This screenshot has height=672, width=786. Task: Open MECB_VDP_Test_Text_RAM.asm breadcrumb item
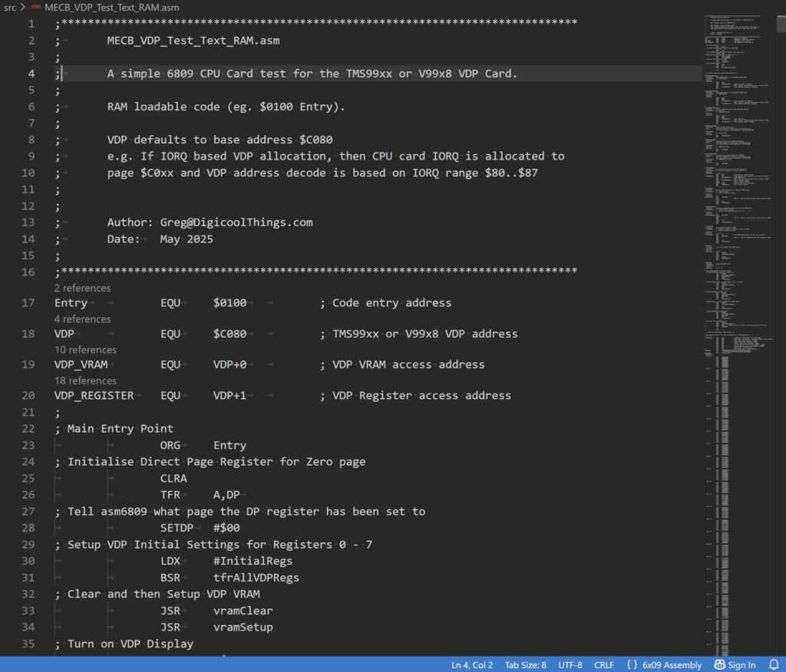click(x=112, y=8)
